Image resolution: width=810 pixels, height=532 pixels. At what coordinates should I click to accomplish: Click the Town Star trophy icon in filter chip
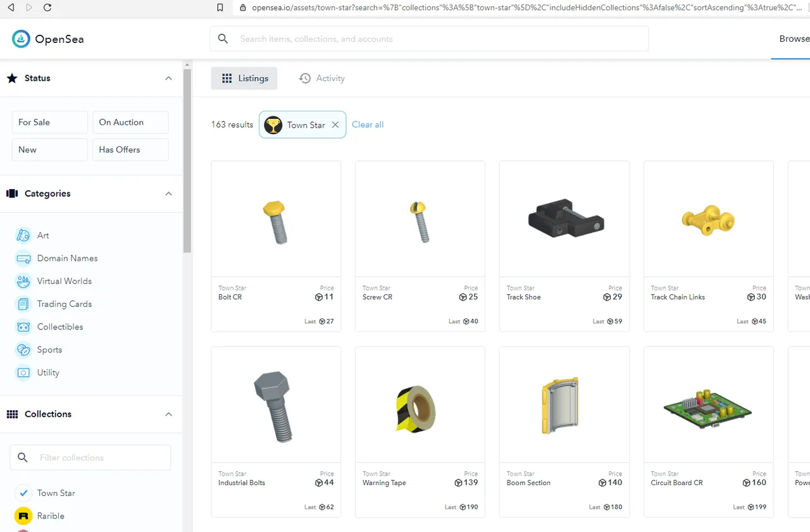(x=273, y=125)
